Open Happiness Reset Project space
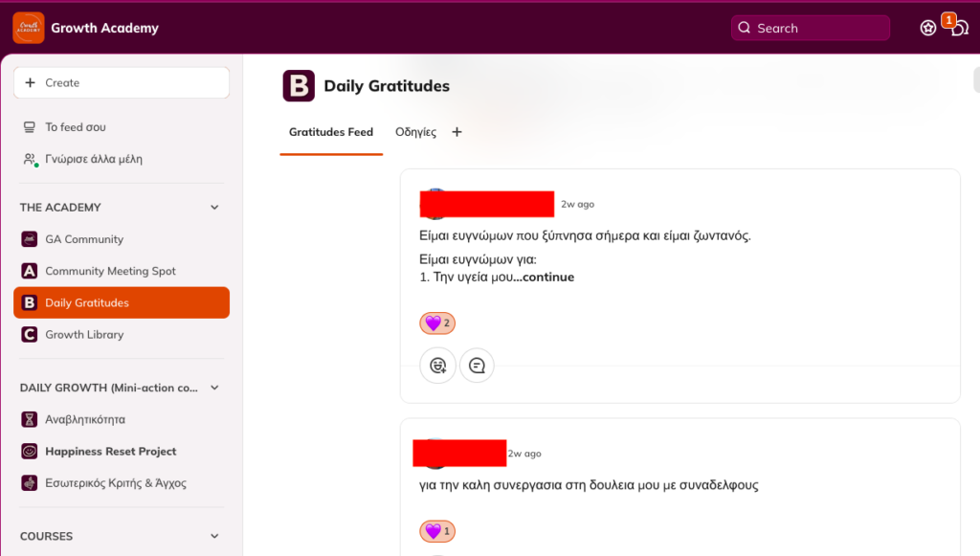The height and width of the screenshot is (556, 980). [110, 451]
